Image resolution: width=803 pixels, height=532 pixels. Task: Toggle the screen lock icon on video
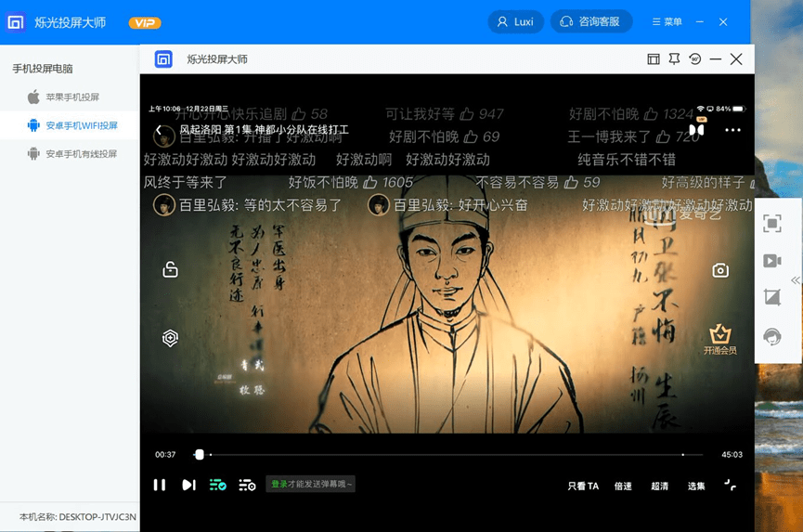[170, 269]
